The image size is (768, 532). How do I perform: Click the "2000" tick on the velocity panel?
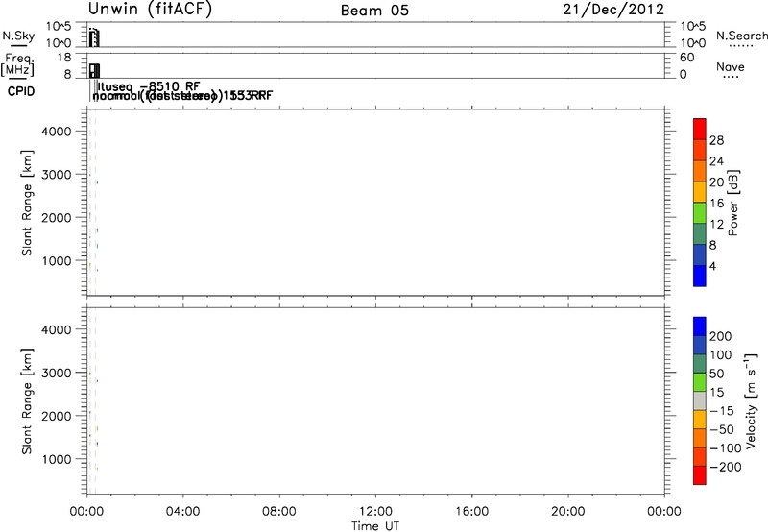point(57,416)
